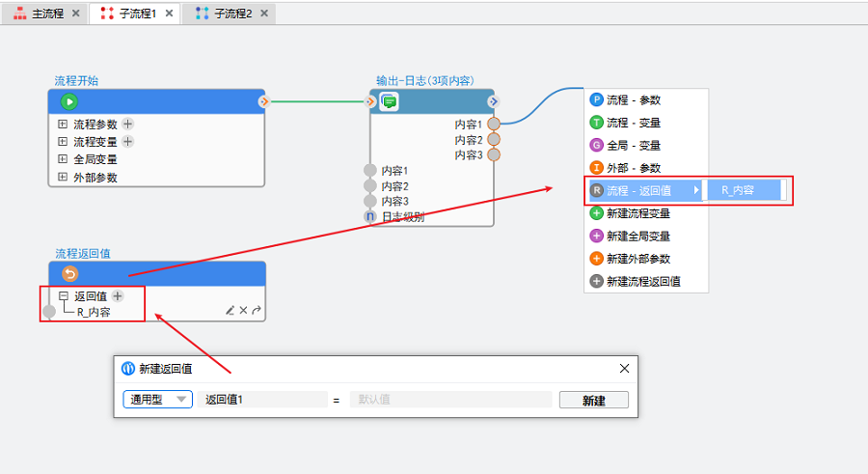Click the redirect arrow icon on R_内容 row
The width and height of the screenshot is (868, 474).
257,311
